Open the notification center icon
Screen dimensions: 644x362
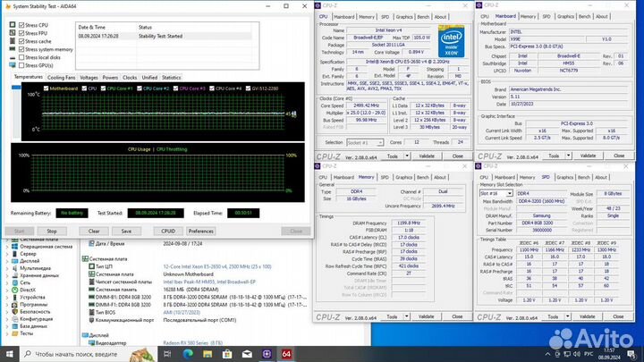pyautogui.click(x=631, y=354)
